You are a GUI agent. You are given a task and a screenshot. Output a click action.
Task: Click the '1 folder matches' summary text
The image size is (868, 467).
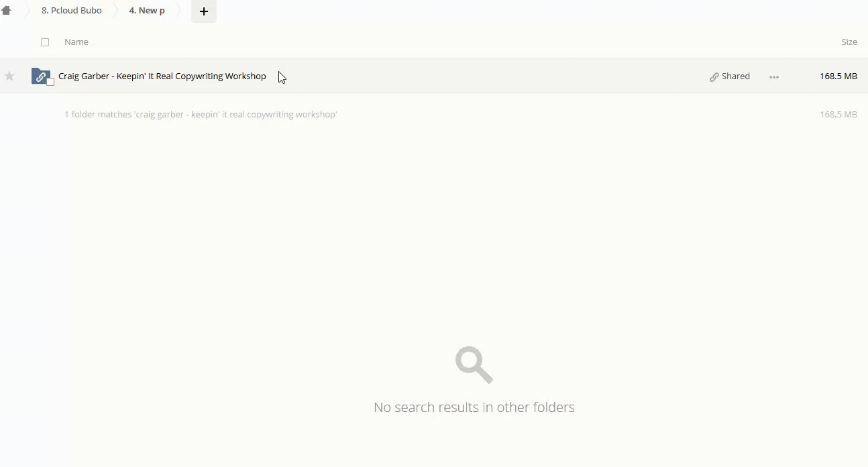pyautogui.click(x=201, y=115)
